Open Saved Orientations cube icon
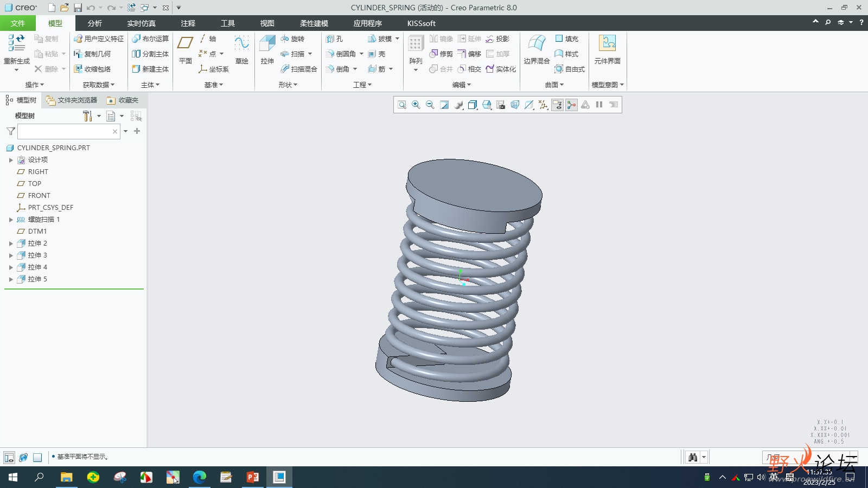 coord(487,105)
